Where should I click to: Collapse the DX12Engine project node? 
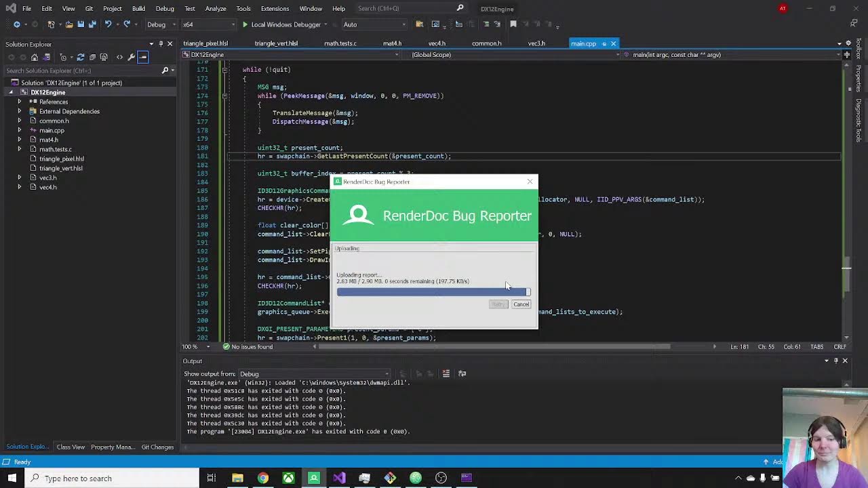(x=11, y=92)
